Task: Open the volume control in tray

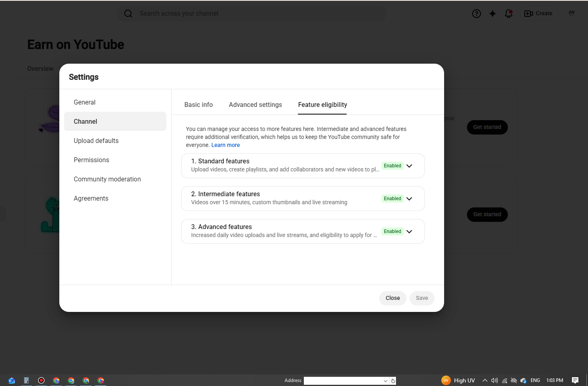Action: (x=495, y=380)
